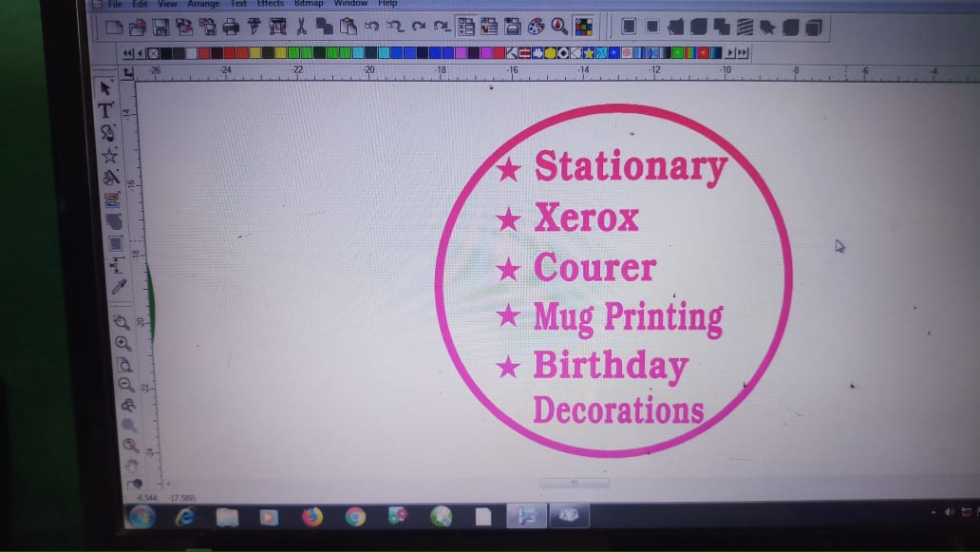Screen dimensions: 980x552
Task: Click the Paste clipboard icon
Action: pos(349,27)
